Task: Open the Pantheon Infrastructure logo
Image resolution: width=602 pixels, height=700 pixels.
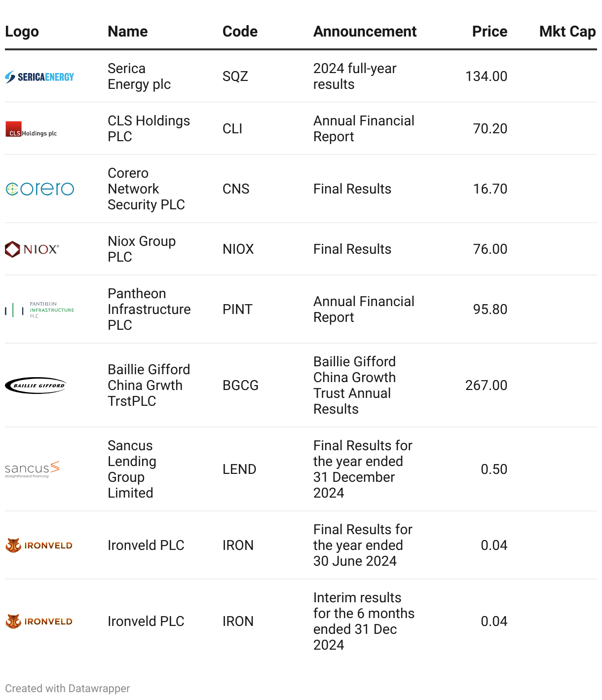Action: pyautogui.click(x=39, y=310)
